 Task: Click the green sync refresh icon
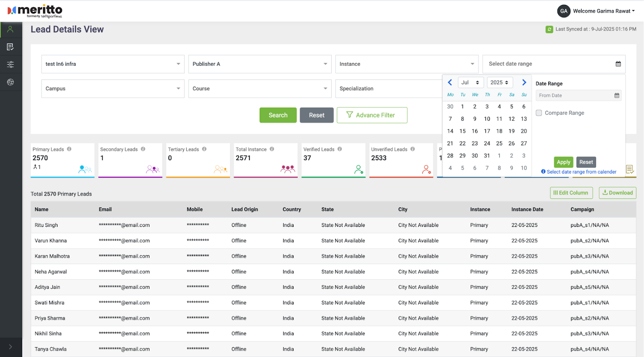click(549, 29)
